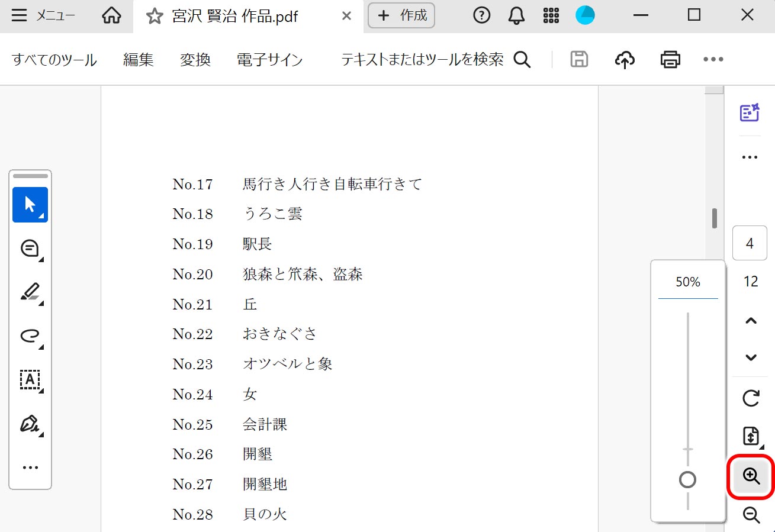Select the selection arrow tool
Viewport: 775px width, 532px height.
(30, 204)
